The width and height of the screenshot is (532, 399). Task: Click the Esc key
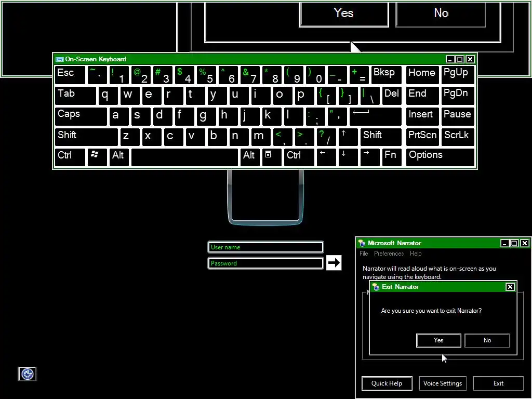point(70,75)
